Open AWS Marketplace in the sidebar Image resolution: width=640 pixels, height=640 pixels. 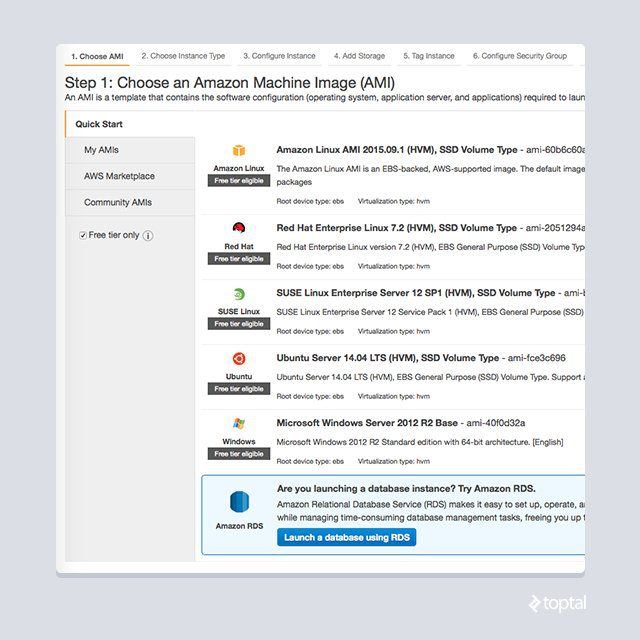(x=130, y=176)
